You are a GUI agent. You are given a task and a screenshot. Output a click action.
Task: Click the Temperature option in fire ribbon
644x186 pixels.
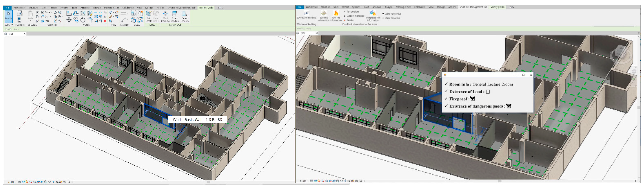353,12
